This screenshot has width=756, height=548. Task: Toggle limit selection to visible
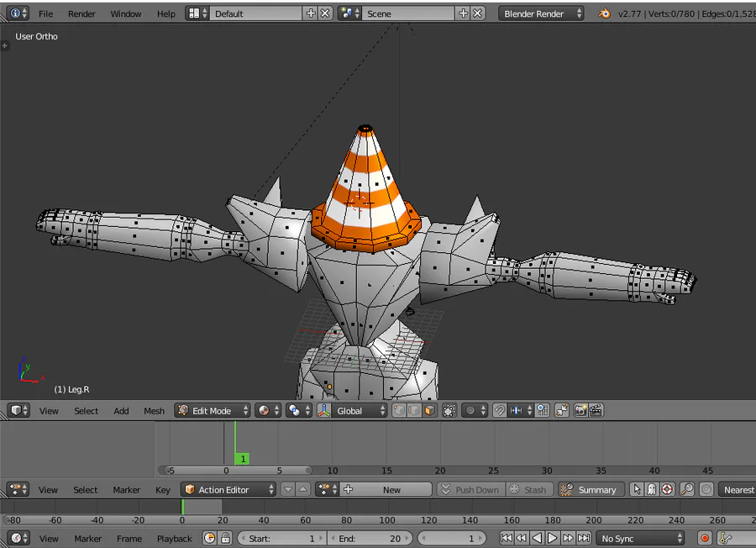[x=449, y=410]
